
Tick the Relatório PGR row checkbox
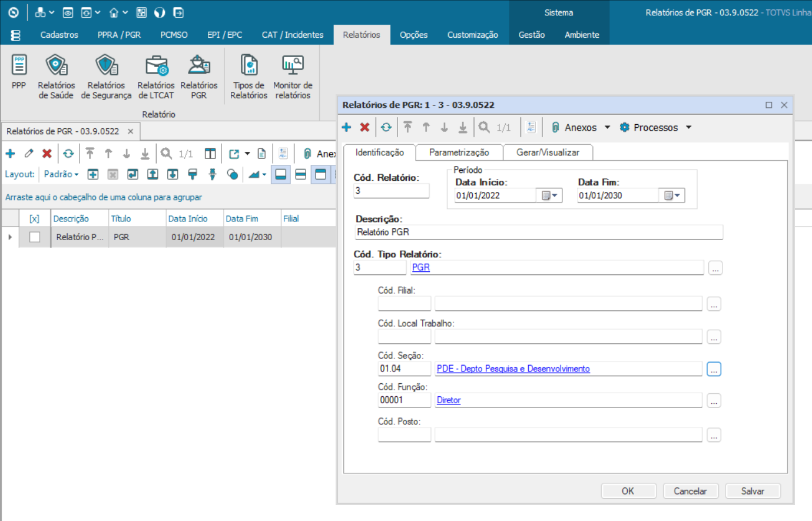pyautogui.click(x=35, y=237)
